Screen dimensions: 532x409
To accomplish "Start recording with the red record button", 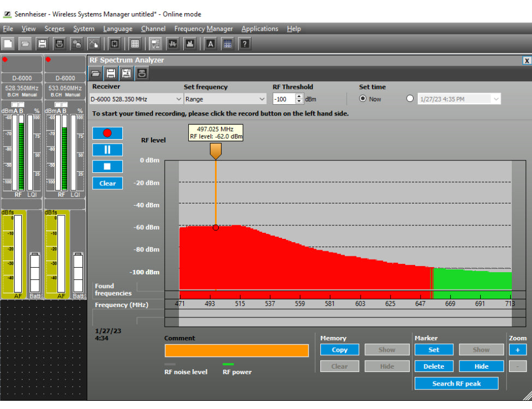I will [107, 133].
